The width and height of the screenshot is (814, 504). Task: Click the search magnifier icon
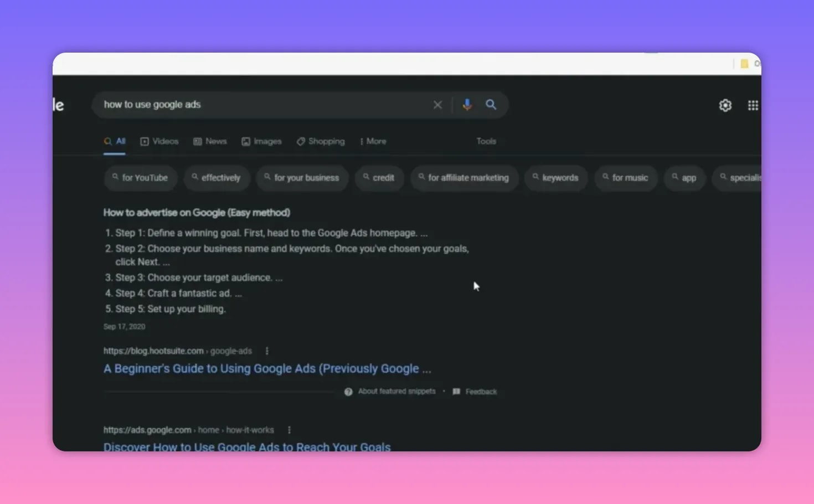(x=491, y=104)
